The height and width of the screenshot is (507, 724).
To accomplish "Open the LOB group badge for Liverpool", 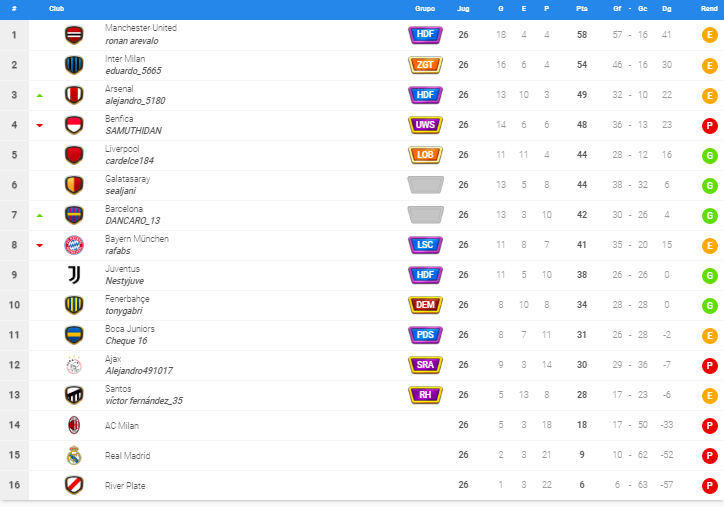I will pyautogui.click(x=425, y=155).
